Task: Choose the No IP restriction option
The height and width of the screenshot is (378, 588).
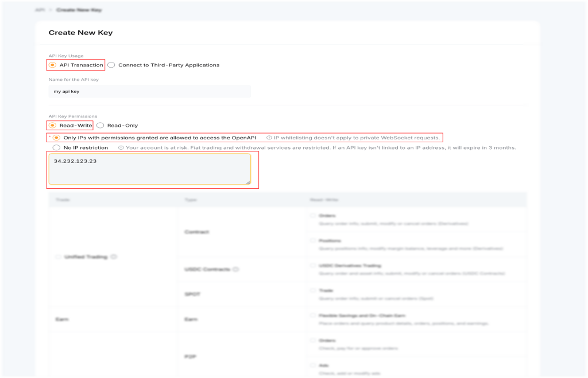Action: click(56, 147)
